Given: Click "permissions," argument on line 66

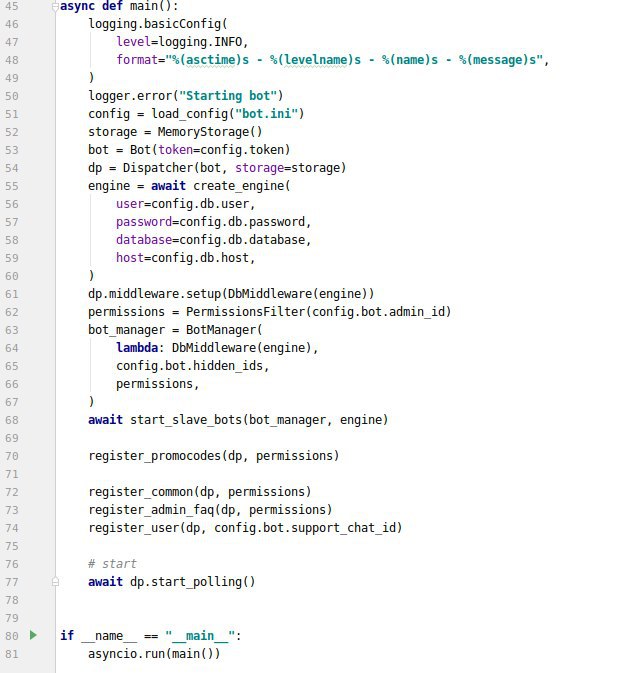Looking at the screenshot, I should pyautogui.click(x=158, y=384).
